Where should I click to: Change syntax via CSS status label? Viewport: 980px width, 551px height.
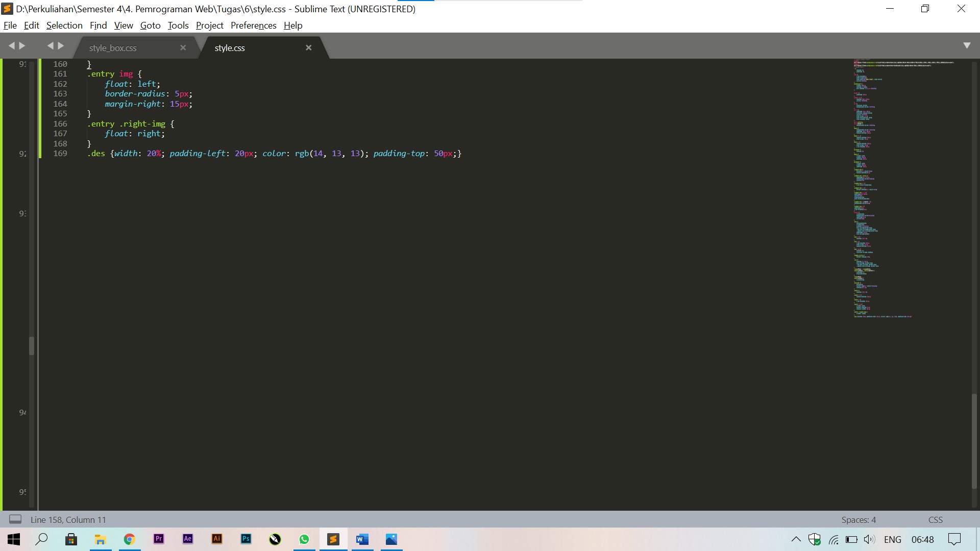[x=935, y=520]
